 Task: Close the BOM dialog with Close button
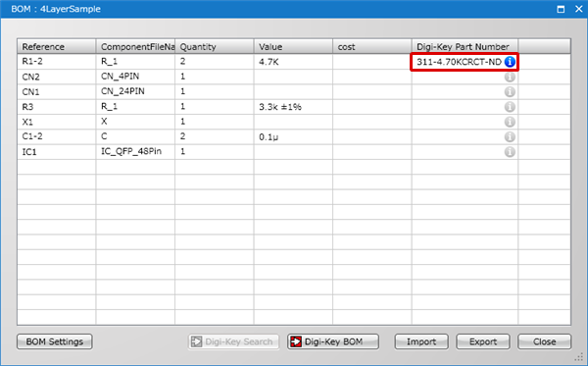click(x=545, y=341)
